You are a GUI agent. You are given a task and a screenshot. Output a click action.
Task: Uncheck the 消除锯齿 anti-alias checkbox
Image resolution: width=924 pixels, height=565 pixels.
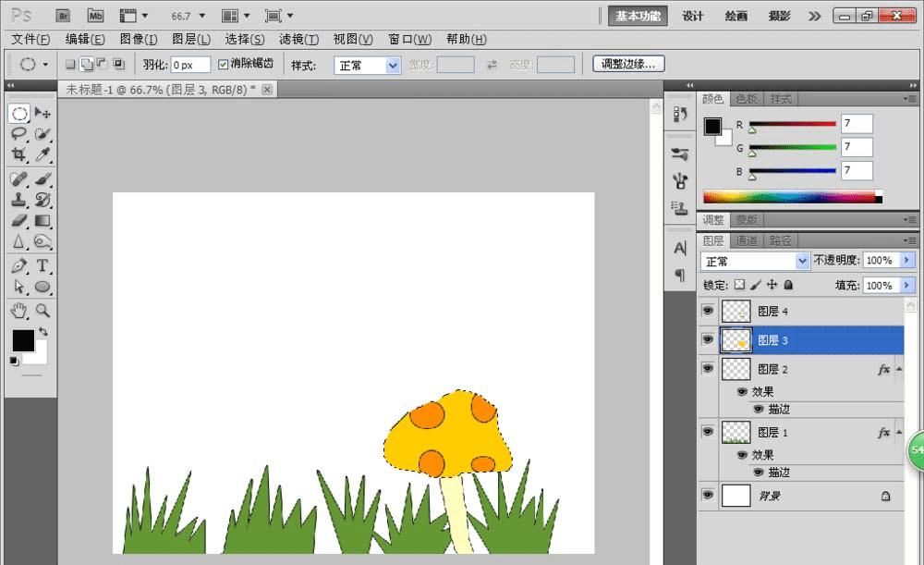223,65
